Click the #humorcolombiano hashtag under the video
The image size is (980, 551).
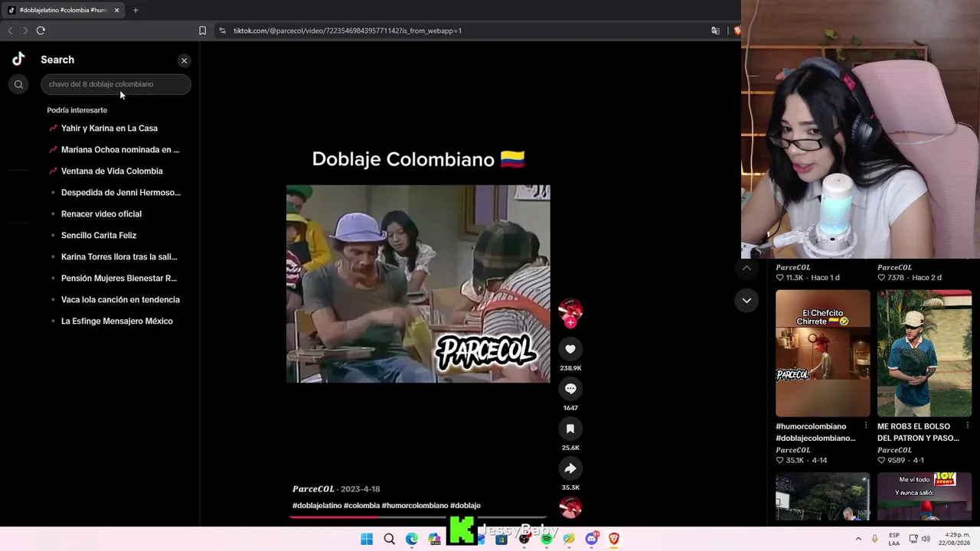(x=415, y=506)
